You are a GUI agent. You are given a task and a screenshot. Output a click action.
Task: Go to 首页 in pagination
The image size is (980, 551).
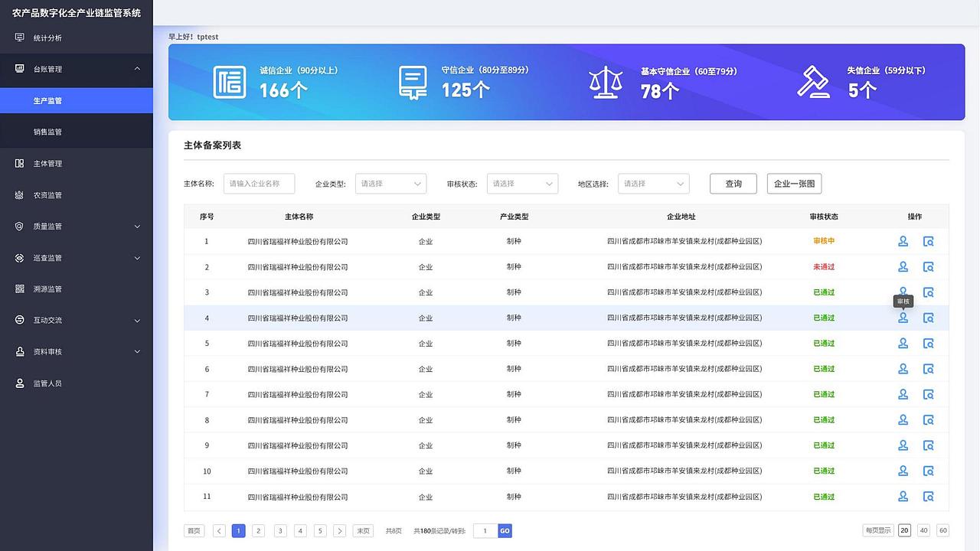pyautogui.click(x=194, y=531)
